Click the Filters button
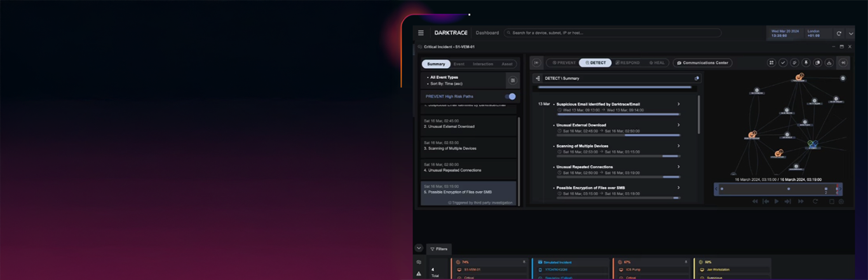 tap(438, 249)
